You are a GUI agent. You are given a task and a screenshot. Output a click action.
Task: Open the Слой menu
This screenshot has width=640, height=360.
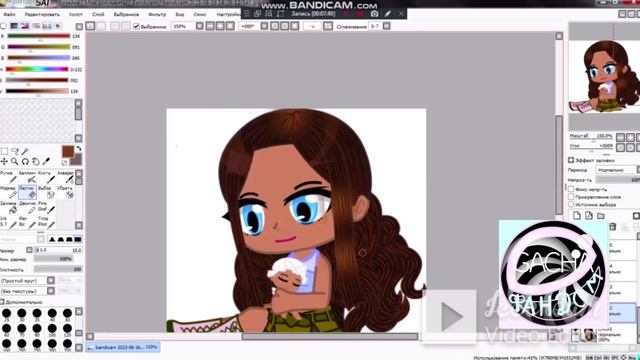click(x=98, y=14)
